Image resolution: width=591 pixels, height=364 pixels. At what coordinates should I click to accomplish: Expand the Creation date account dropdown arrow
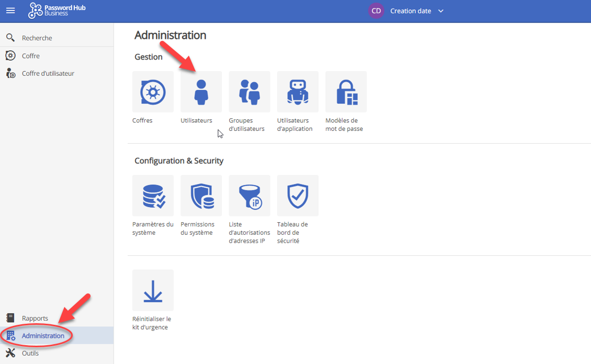[441, 11]
